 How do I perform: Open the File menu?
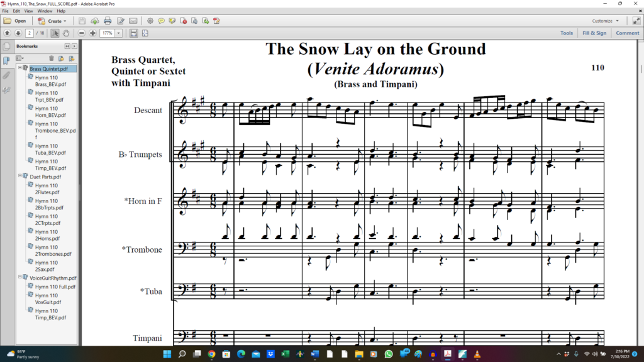[x=5, y=11]
